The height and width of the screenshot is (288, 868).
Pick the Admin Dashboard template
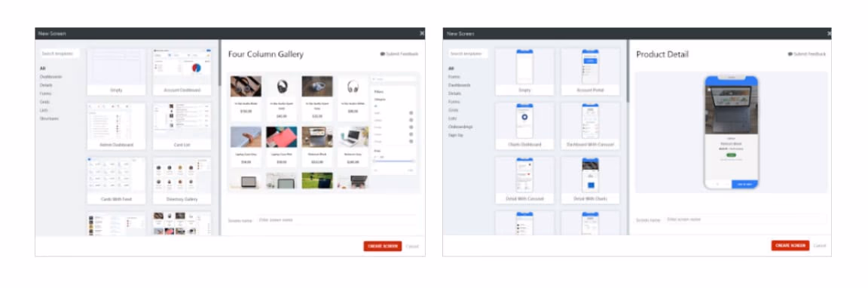click(116, 126)
